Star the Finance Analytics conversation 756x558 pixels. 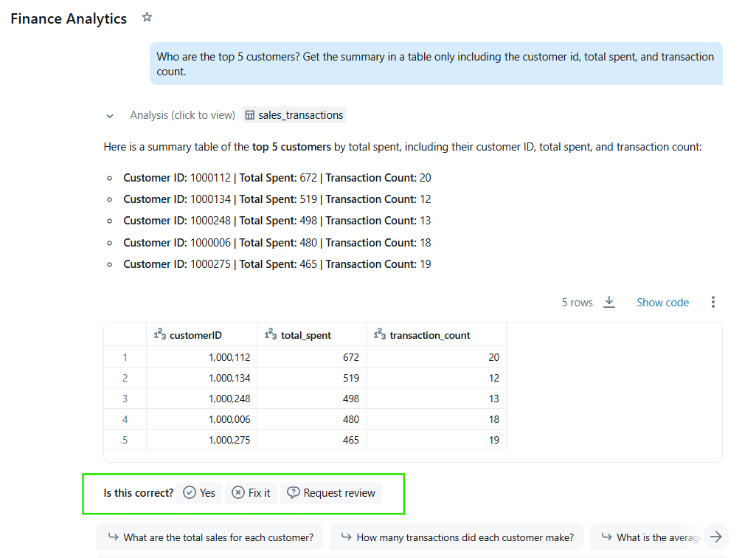[x=146, y=16]
